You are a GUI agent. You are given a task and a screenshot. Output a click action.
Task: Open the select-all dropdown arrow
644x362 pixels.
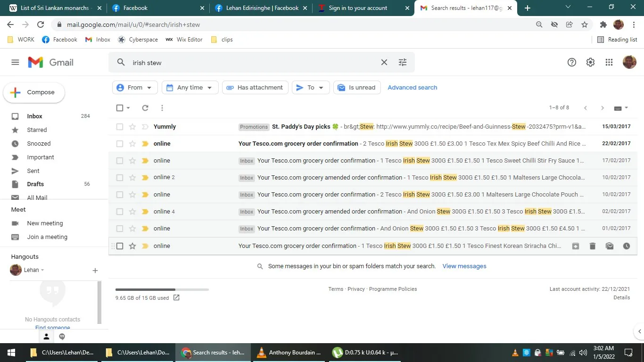point(127,107)
